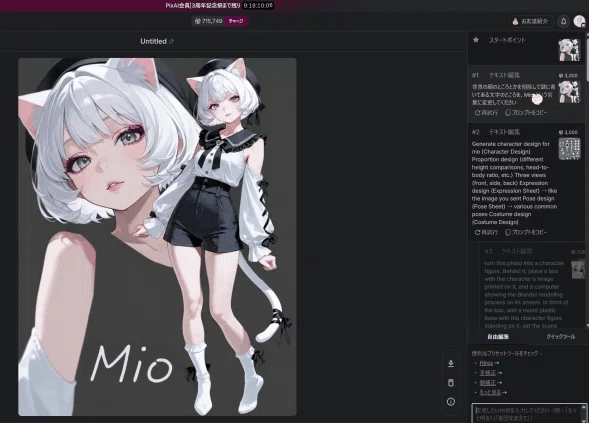Select the スタートポイント thumbnail

569,50
